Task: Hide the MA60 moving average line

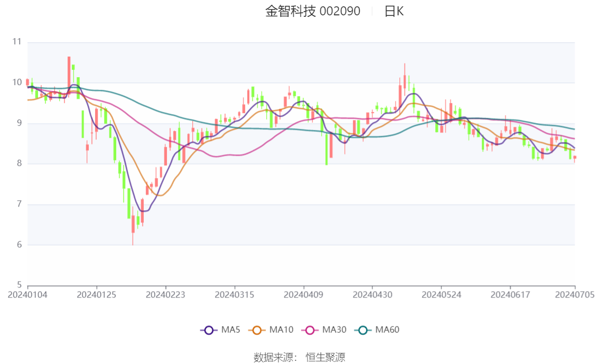Action: [x=377, y=330]
